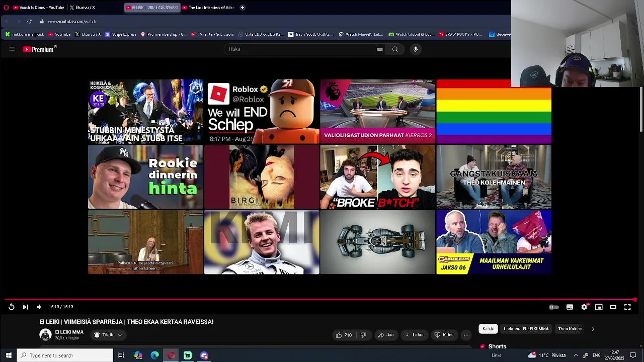Show hidden system tray icons

tap(576, 355)
